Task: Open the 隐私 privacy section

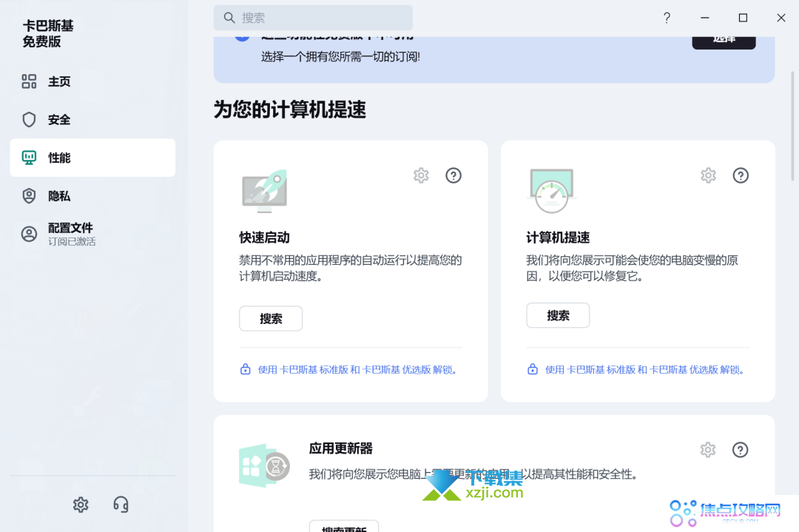Action: coord(92,196)
